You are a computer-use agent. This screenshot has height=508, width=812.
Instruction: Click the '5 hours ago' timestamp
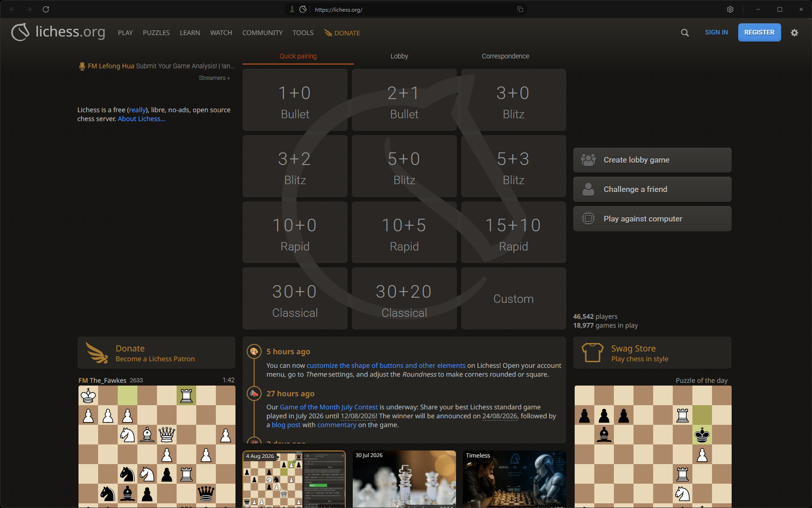click(288, 351)
